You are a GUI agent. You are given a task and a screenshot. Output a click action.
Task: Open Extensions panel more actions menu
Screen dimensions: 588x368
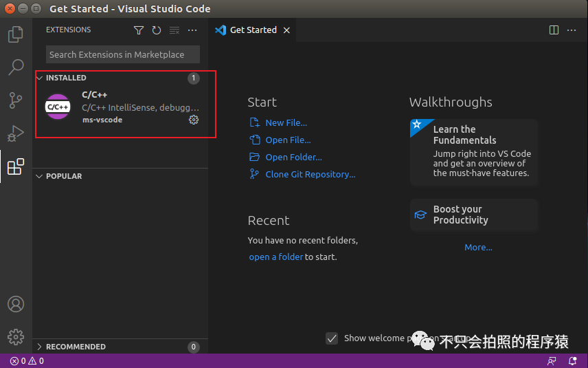coord(192,30)
